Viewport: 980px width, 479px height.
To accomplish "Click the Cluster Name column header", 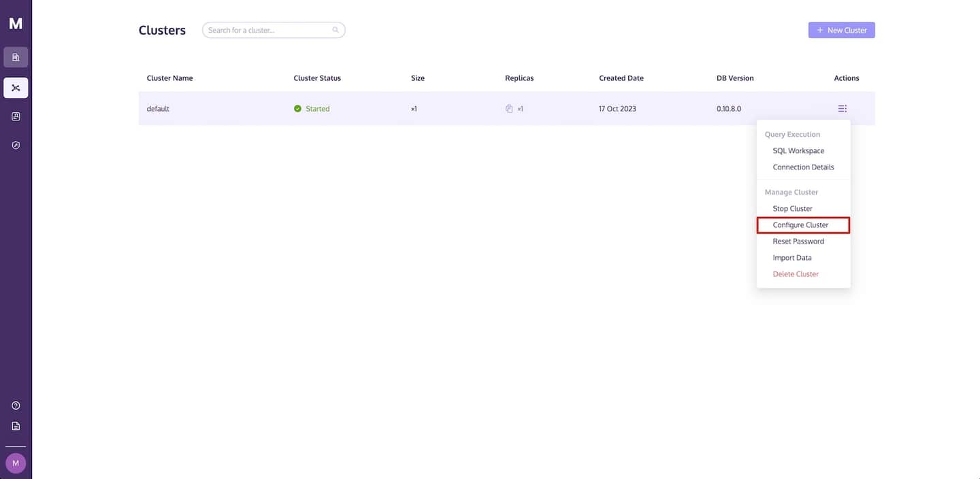I will click(x=170, y=78).
